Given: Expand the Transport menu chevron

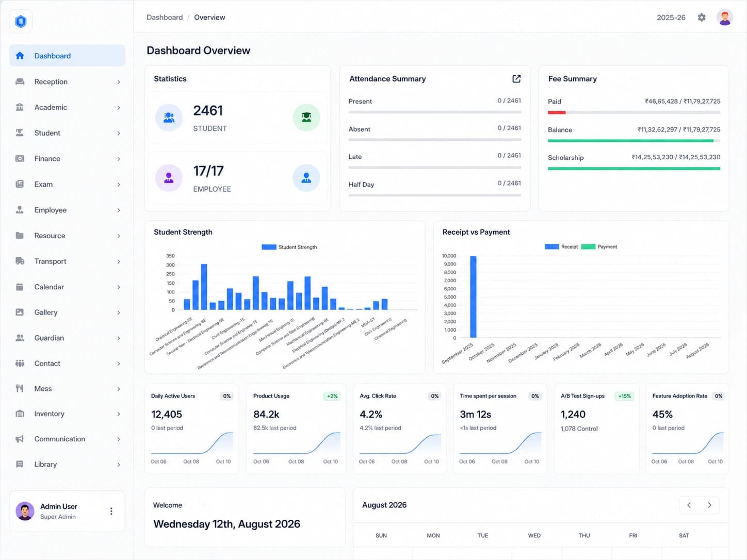Looking at the screenshot, I should [119, 261].
